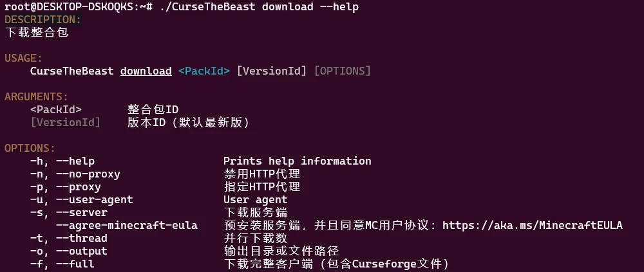
Task: Click the --agree-minecraft-eula option
Action: pyautogui.click(x=127, y=225)
